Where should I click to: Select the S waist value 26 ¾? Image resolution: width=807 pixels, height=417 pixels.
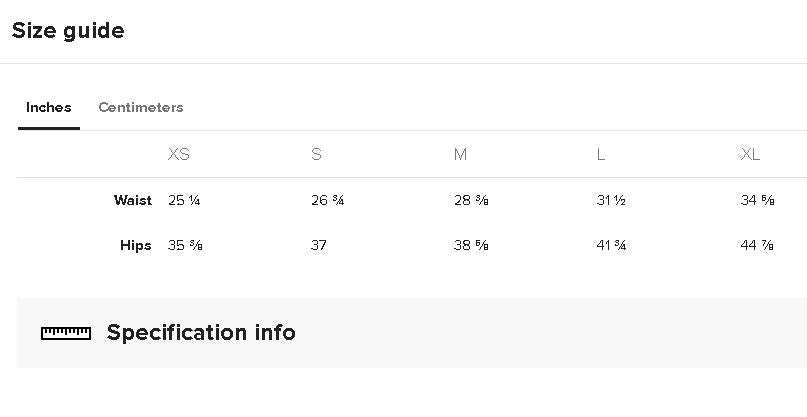click(328, 200)
